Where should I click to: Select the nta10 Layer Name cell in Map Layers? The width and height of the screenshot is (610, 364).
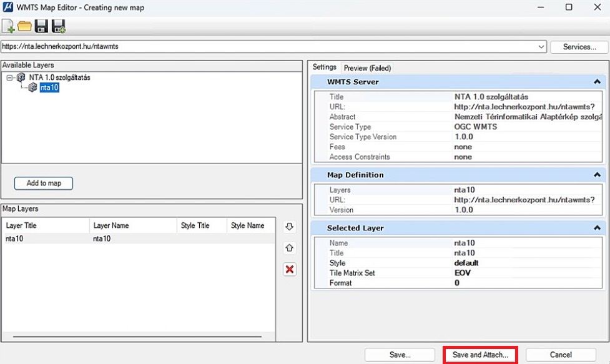click(x=102, y=239)
